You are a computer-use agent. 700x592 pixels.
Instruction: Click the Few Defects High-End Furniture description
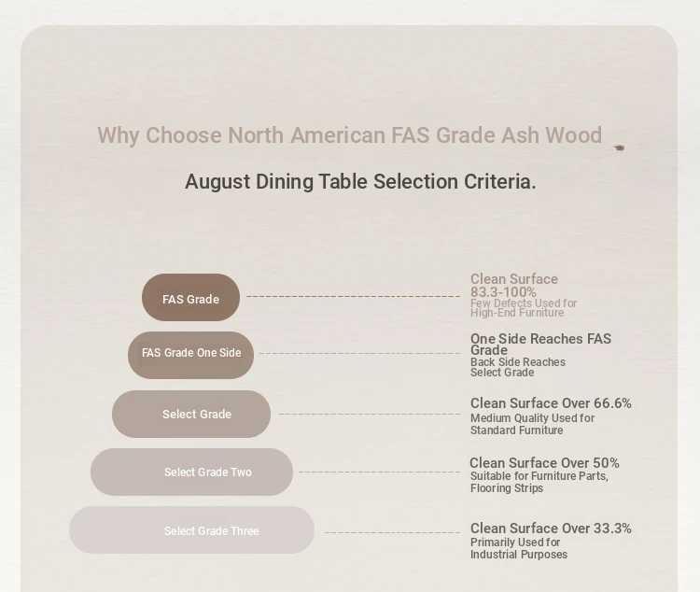(523, 308)
